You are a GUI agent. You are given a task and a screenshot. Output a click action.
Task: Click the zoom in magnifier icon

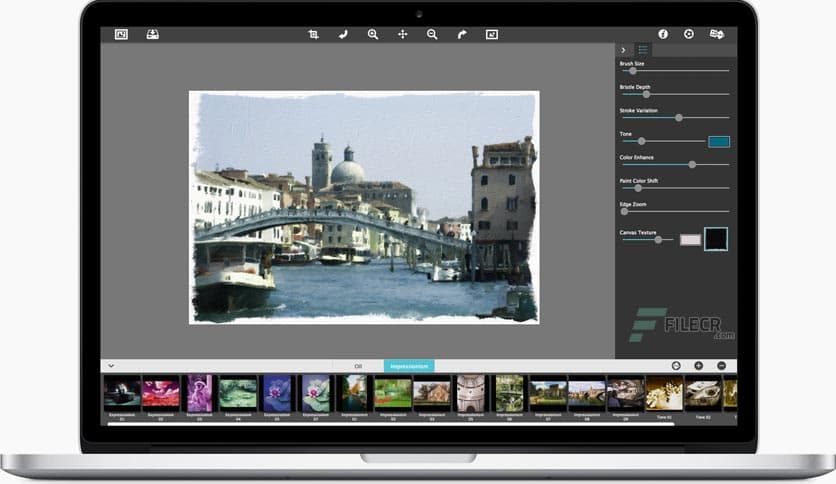click(373, 35)
